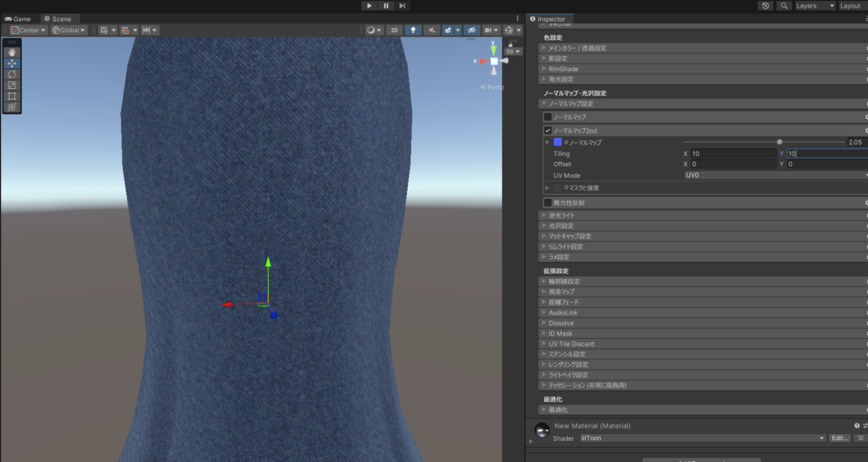Open the search magnifier icon
Image resolution: width=868 pixels, height=462 pixels.
783,6
